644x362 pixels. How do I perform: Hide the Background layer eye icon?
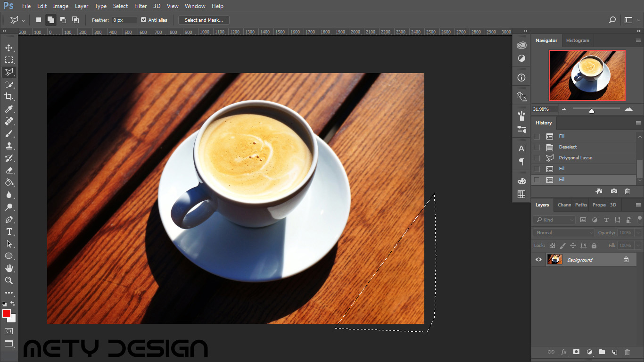coord(538,260)
